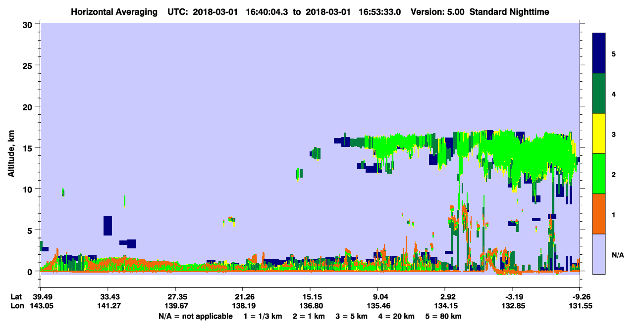
Task: Click the longitude value 131.55
Action: [x=580, y=306]
